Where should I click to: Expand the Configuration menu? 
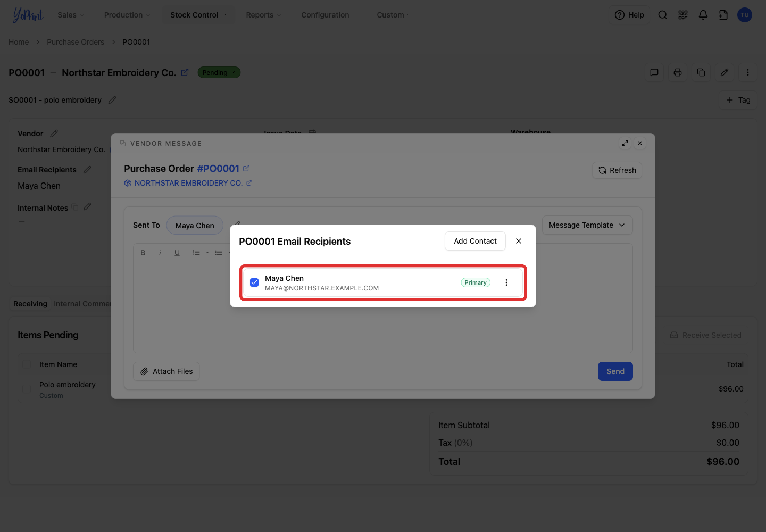[329, 15]
